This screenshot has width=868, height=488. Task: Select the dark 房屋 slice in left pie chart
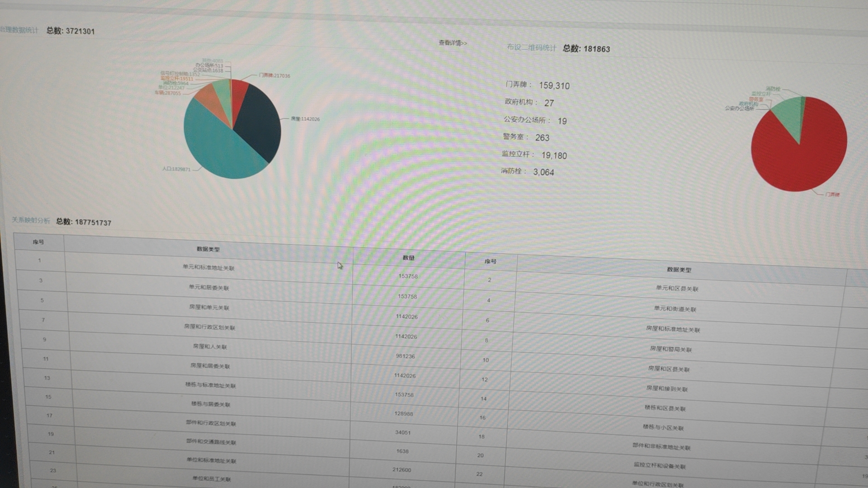(x=260, y=122)
